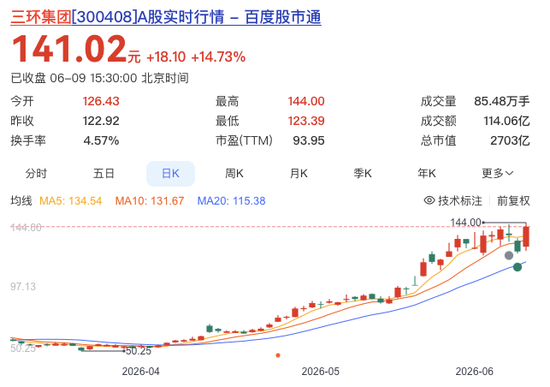Switch to the 周K tab
Screen dimensions: 550x387
tap(234, 173)
